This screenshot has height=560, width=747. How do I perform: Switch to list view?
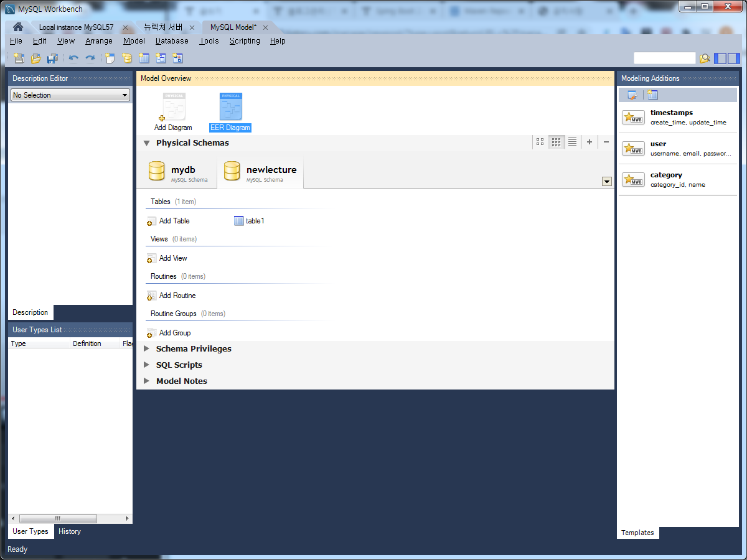tap(573, 142)
